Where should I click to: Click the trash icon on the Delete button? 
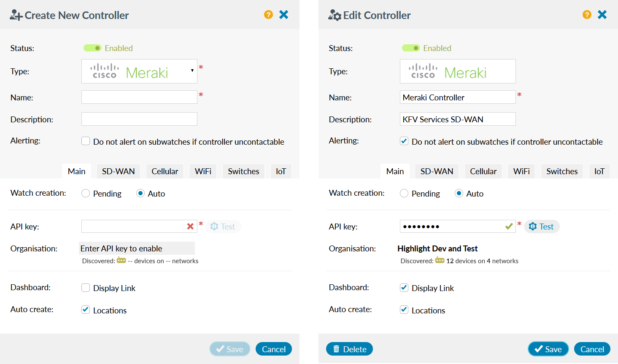(x=336, y=349)
